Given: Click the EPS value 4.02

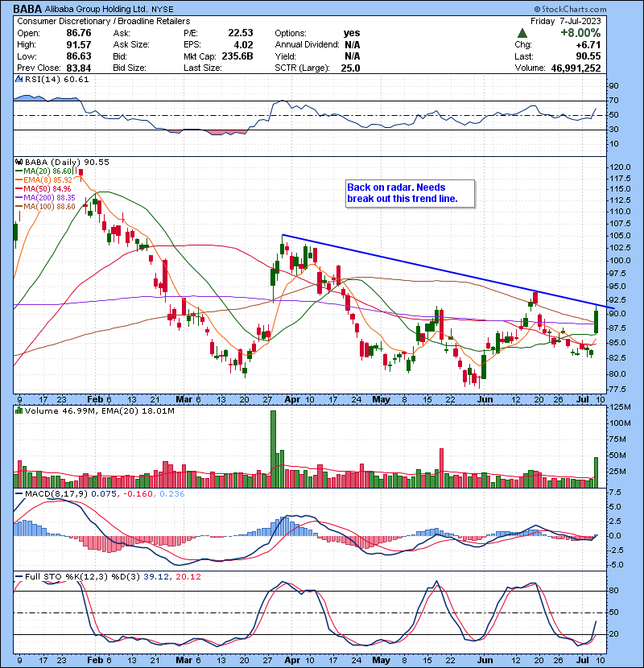Looking at the screenshot, I should click(x=243, y=45).
